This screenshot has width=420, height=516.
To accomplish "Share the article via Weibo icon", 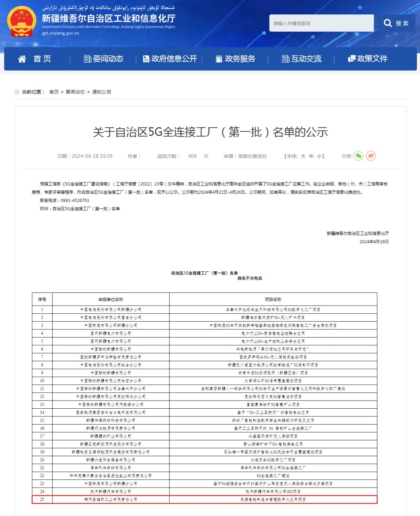I will (x=371, y=156).
